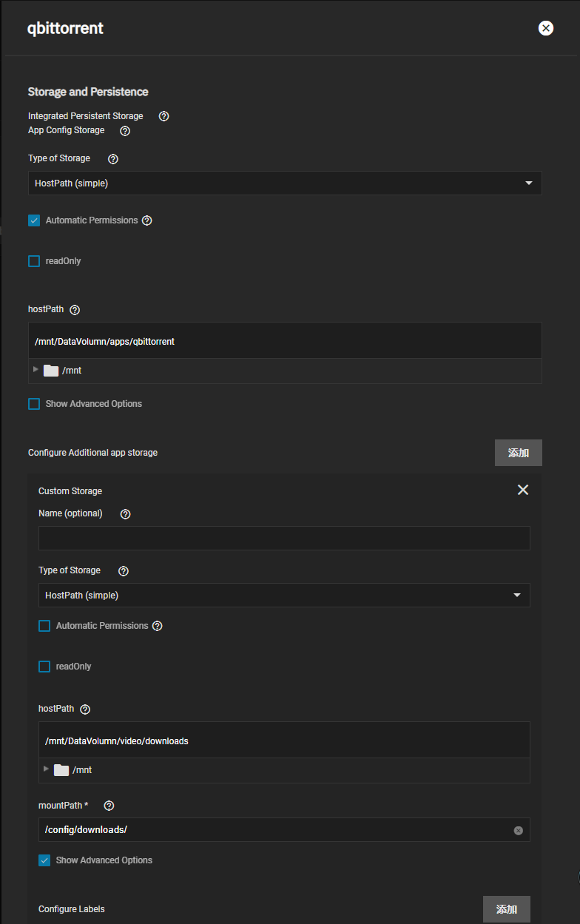Open help for app config hostPath
Image resolution: width=580 pixels, height=924 pixels.
pos(75,310)
